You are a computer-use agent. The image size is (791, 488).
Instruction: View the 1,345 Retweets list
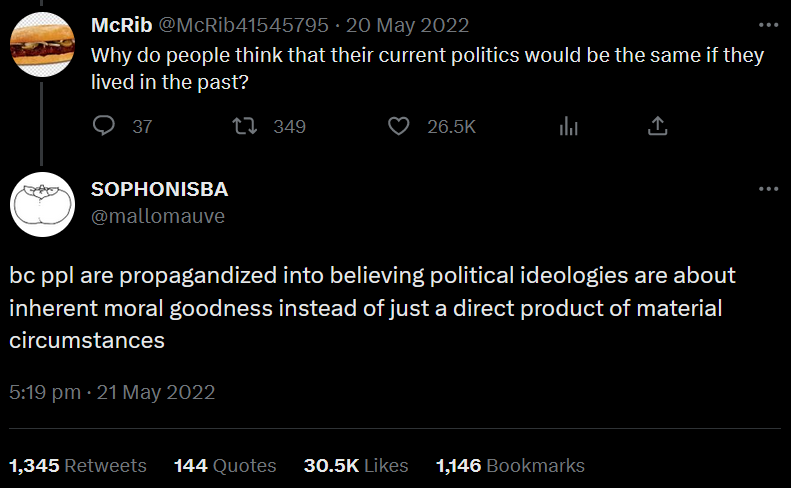coord(78,465)
